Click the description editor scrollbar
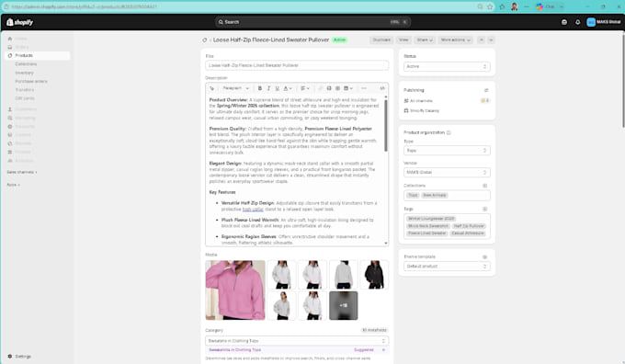This screenshot has width=625, height=364. point(385,125)
